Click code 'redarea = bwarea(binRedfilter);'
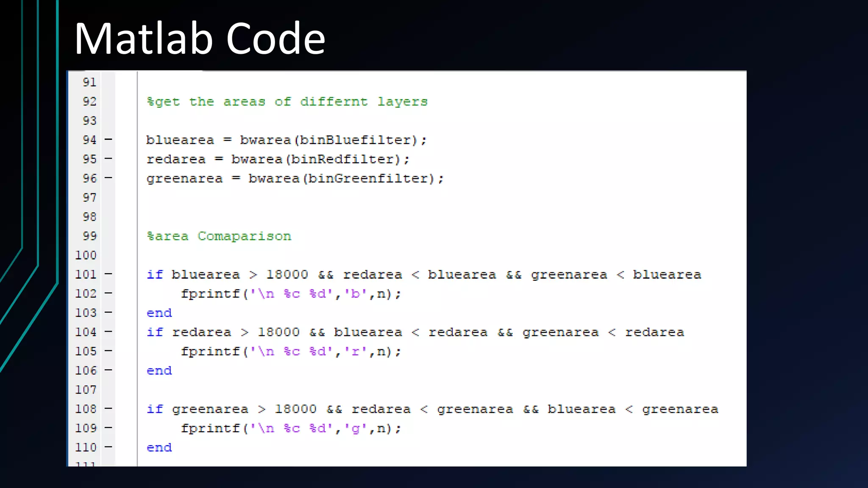The width and height of the screenshot is (868, 488). click(278, 160)
